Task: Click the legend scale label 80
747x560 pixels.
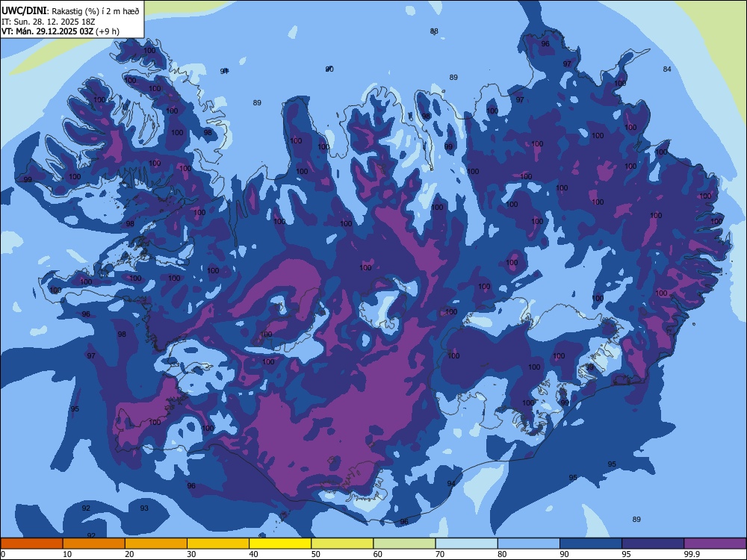Action: (502, 554)
